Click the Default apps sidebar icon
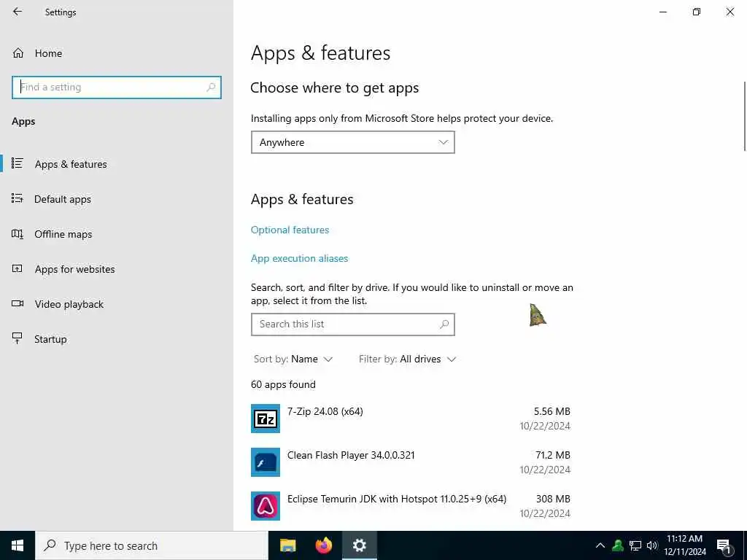This screenshot has height=560, width=747. point(18,198)
